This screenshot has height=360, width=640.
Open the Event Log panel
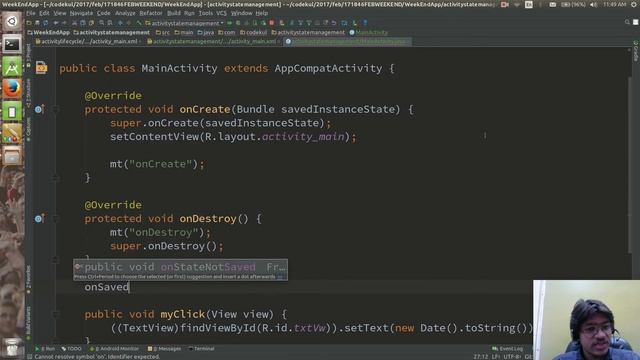pyautogui.click(x=507, y=349)
